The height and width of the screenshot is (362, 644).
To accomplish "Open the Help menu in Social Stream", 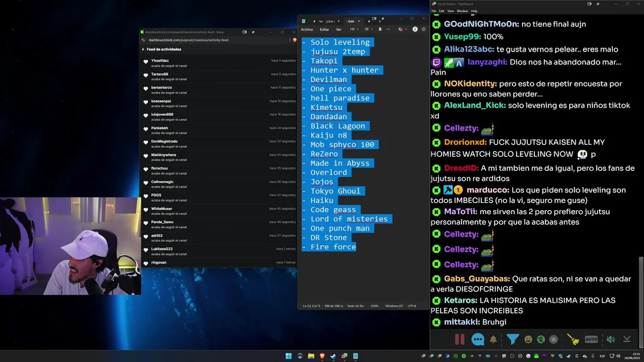I will coord(474,11).
